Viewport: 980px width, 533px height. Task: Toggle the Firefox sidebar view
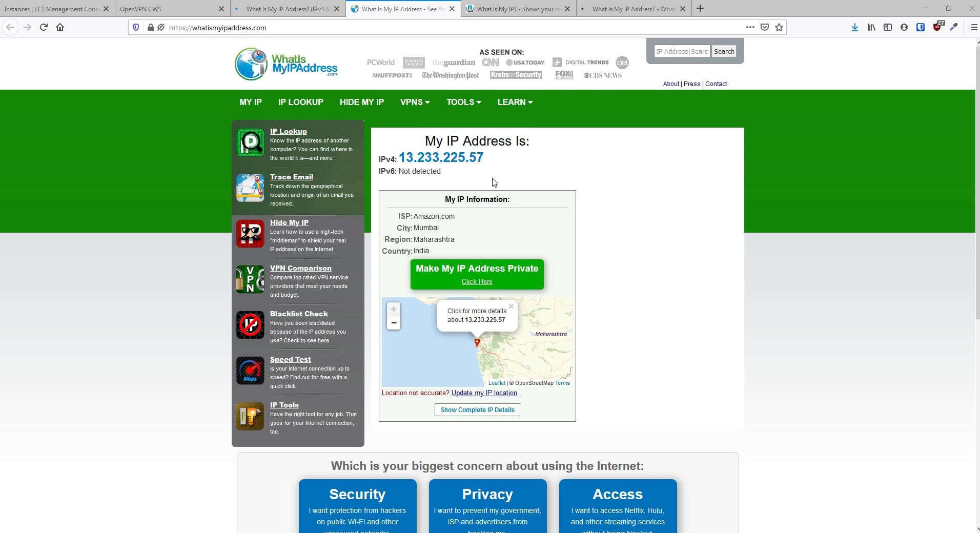pyautogui.click(x=887, y=27)
